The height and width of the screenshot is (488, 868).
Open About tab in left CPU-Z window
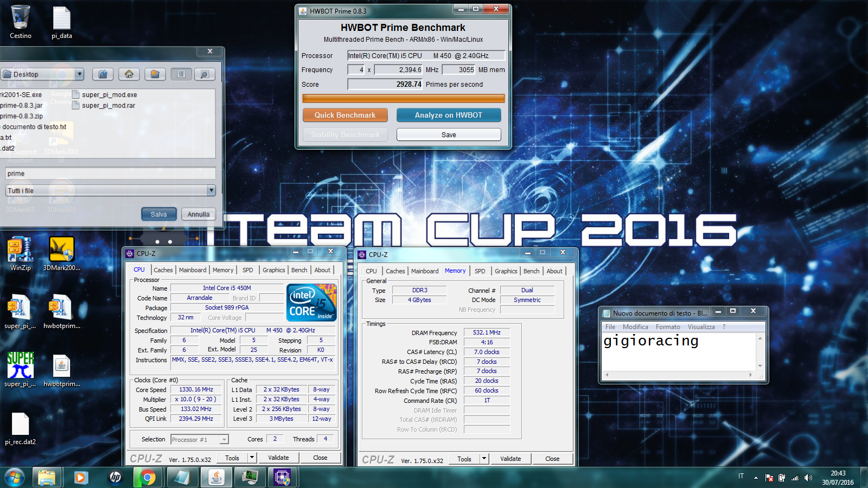[322, 270]
